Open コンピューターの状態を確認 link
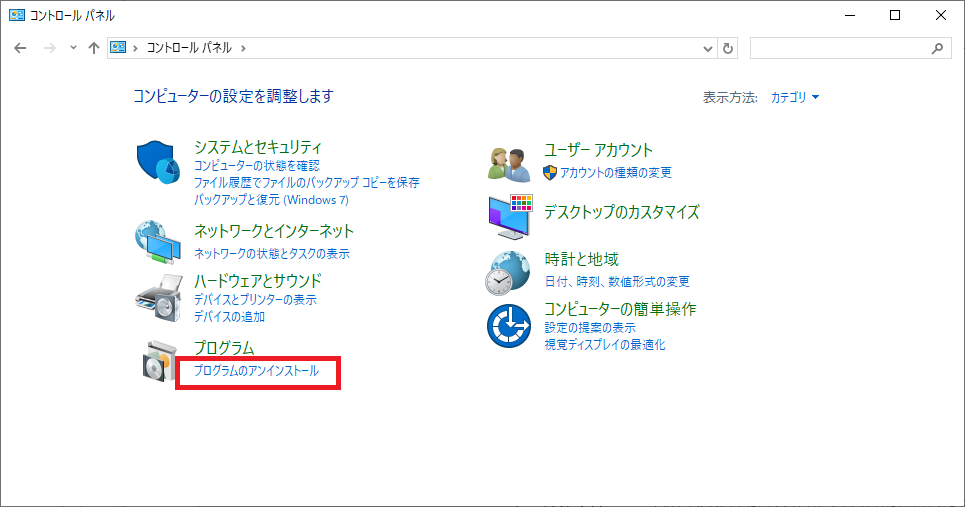 [256, 165]
